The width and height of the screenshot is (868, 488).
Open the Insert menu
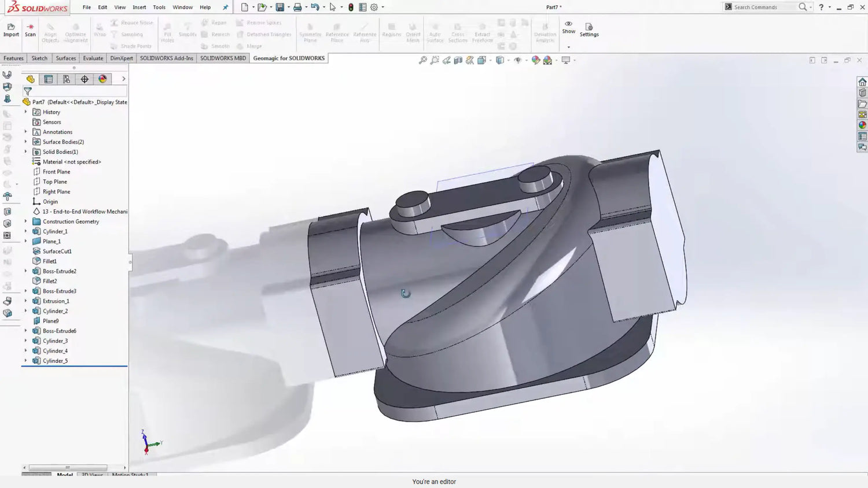coord(139,8)
